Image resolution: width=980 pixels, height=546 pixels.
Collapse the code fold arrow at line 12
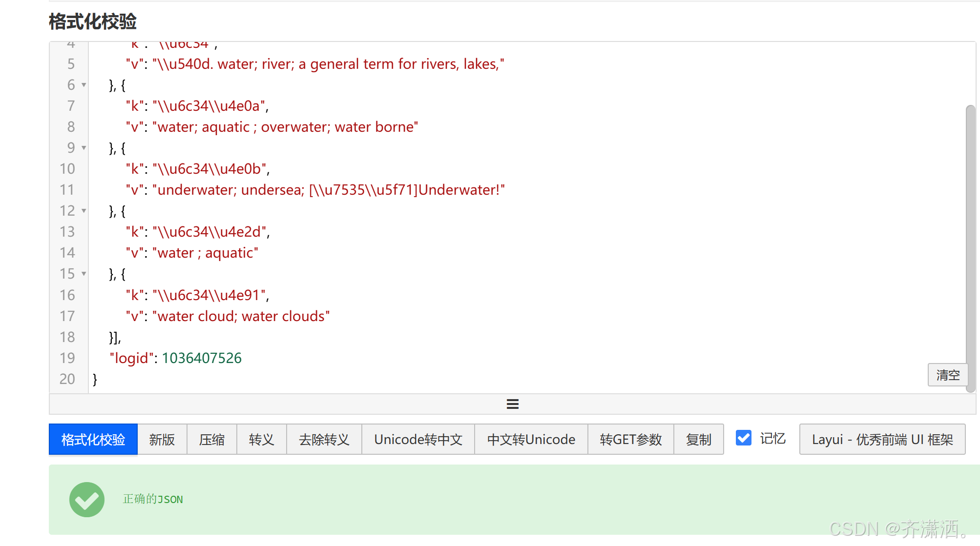tap(84, 211)
